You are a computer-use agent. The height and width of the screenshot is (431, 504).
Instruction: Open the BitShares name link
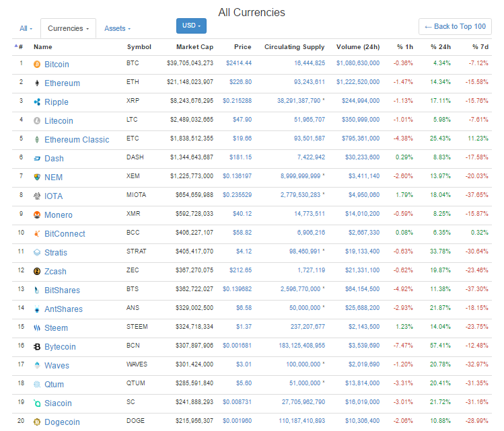pyautogui.click(x=62, y=290)
